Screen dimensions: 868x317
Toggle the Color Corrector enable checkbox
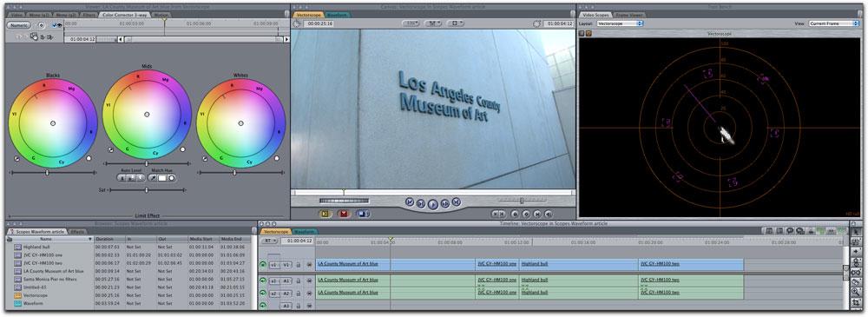[54, 25]
